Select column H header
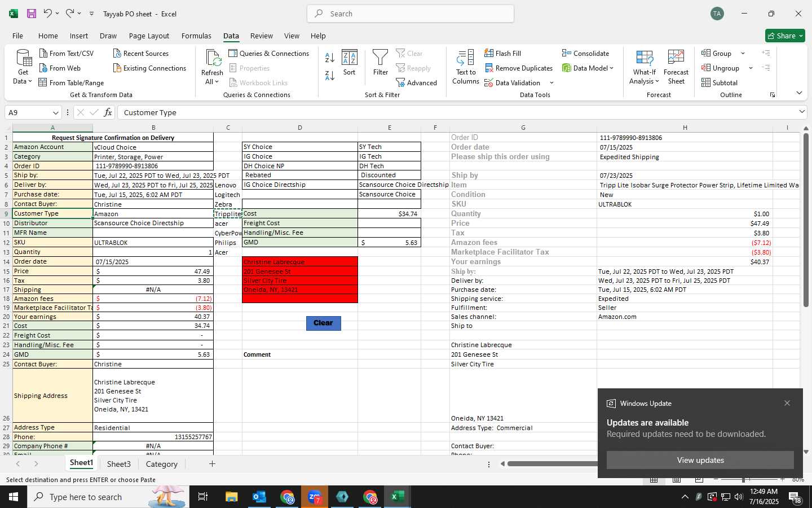Screen dimensions: 812x508 point(685,128)
